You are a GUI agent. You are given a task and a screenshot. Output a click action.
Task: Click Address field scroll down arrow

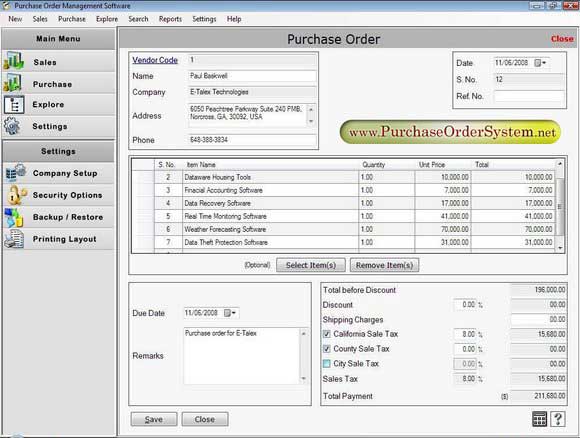(311, 121)
